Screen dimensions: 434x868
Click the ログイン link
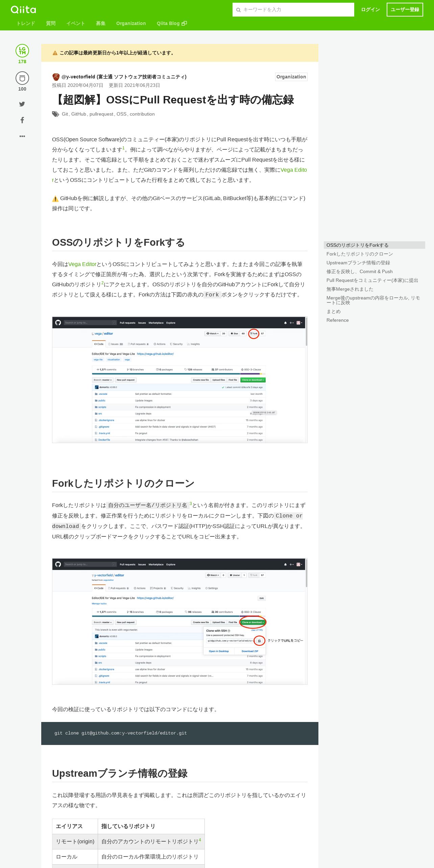coord(370,9)
